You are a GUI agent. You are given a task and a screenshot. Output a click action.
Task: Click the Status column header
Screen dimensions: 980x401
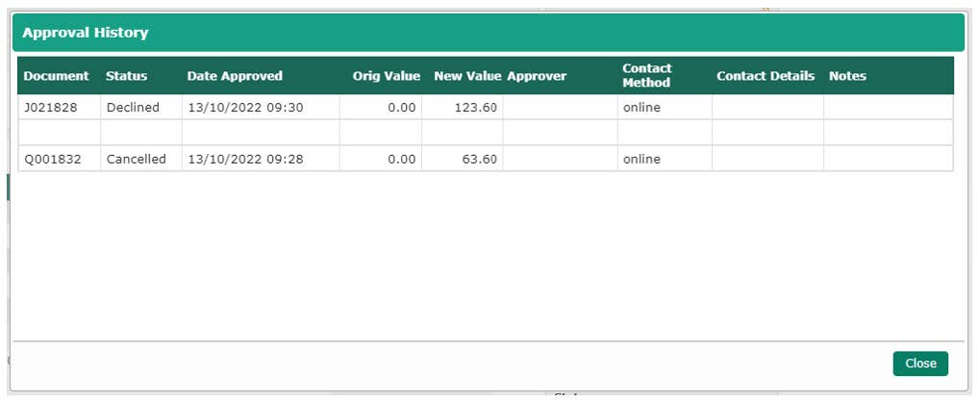click(x=126, y=76)
